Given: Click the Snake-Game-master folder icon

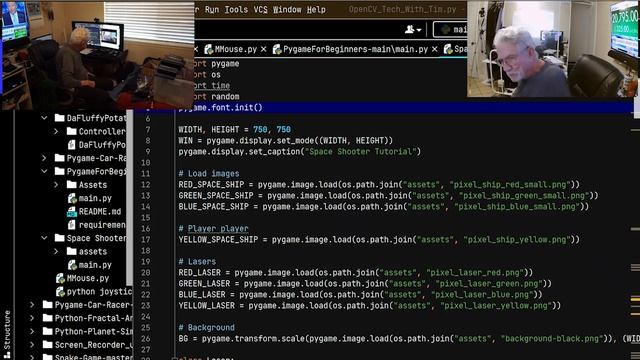Looking at the screenshot, I should click(x=47, y=357).
